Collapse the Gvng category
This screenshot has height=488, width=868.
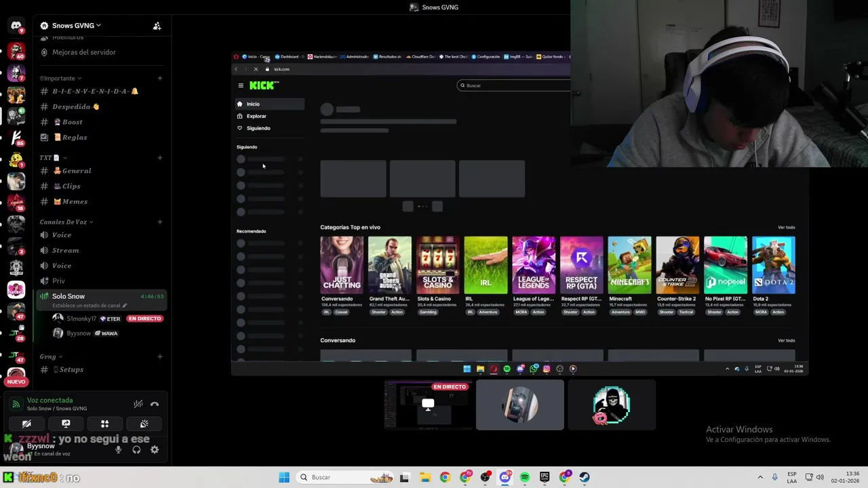[x=51, y=357]
